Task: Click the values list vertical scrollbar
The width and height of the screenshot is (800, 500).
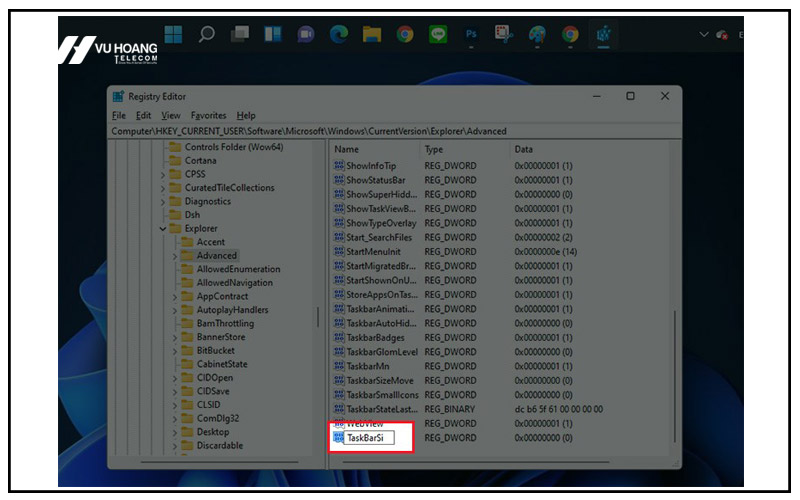Action: 675,380
